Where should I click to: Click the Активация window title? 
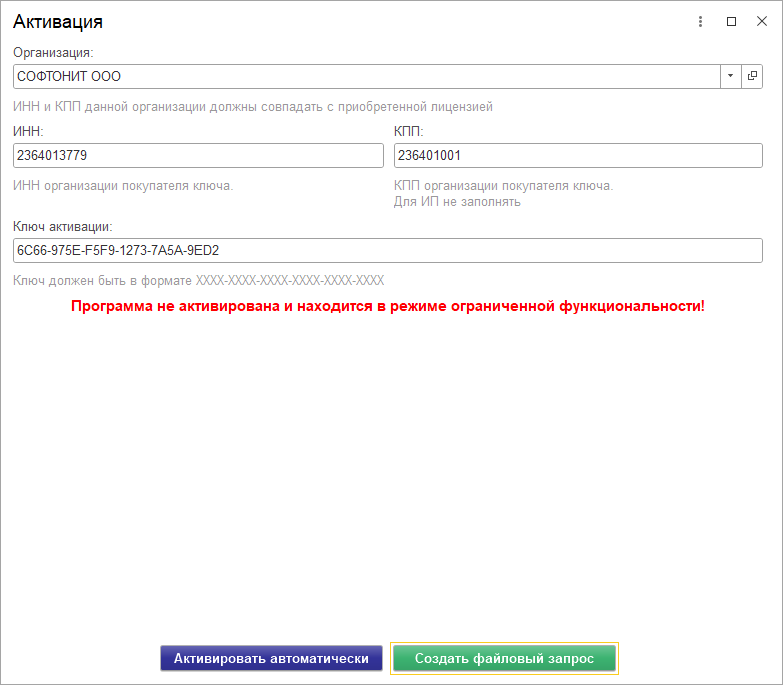pyautogui.click(x=58, y=21)
